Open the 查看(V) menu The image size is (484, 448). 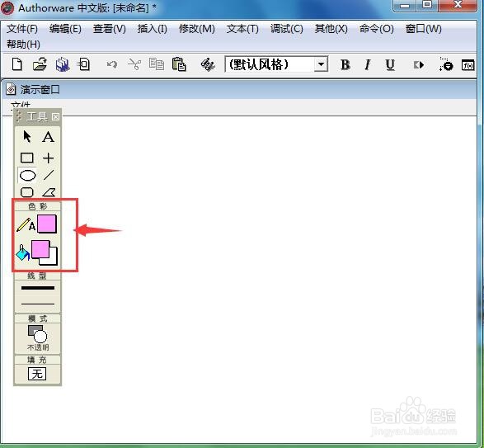click(110, 29)
